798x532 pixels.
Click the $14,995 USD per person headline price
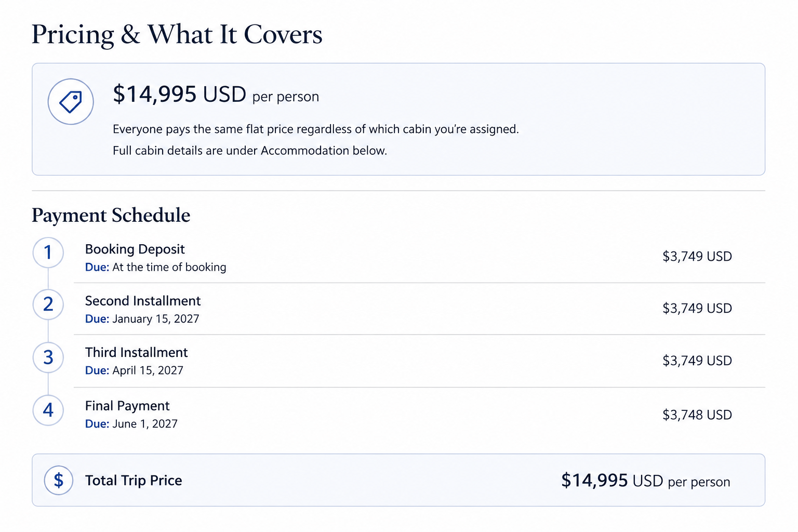tap(216, 95)
